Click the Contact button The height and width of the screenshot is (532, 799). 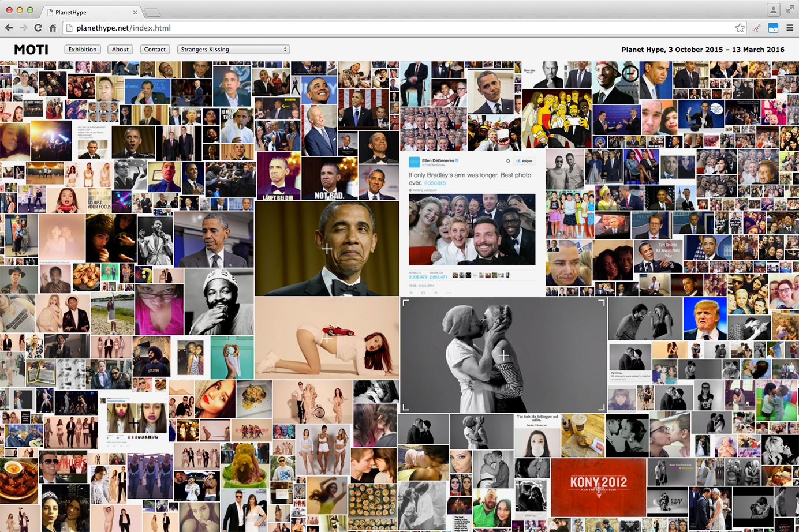[155, 50]
